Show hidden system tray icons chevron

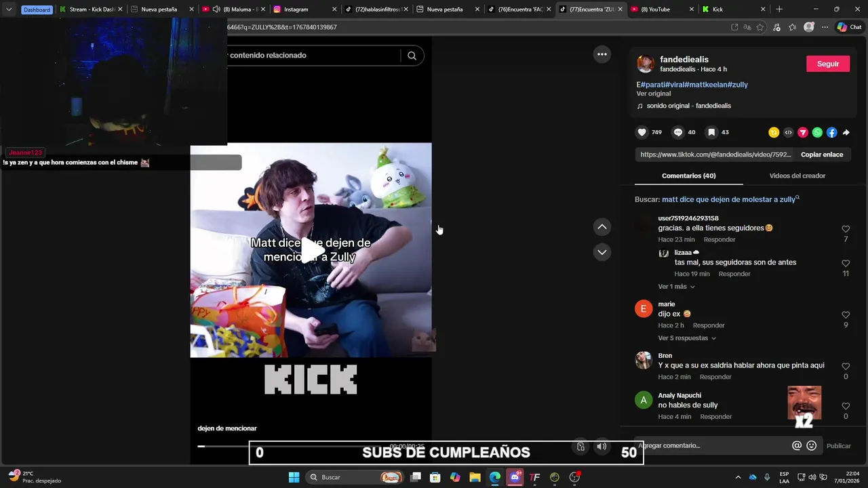point(738,477)
